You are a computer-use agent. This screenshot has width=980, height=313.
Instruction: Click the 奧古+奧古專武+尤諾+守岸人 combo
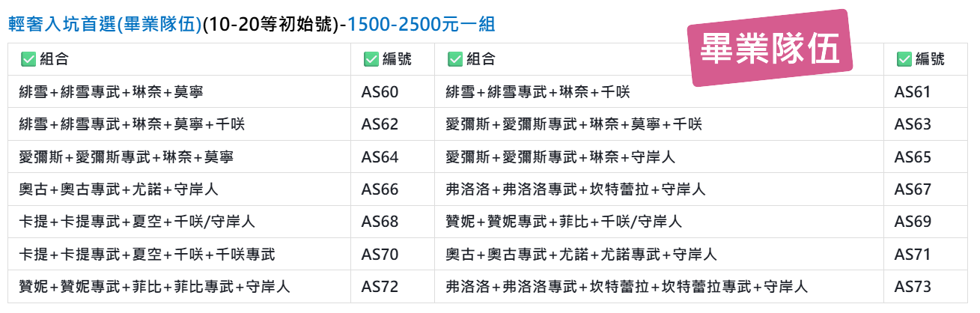pyautogui.click(x=118, y=189)
